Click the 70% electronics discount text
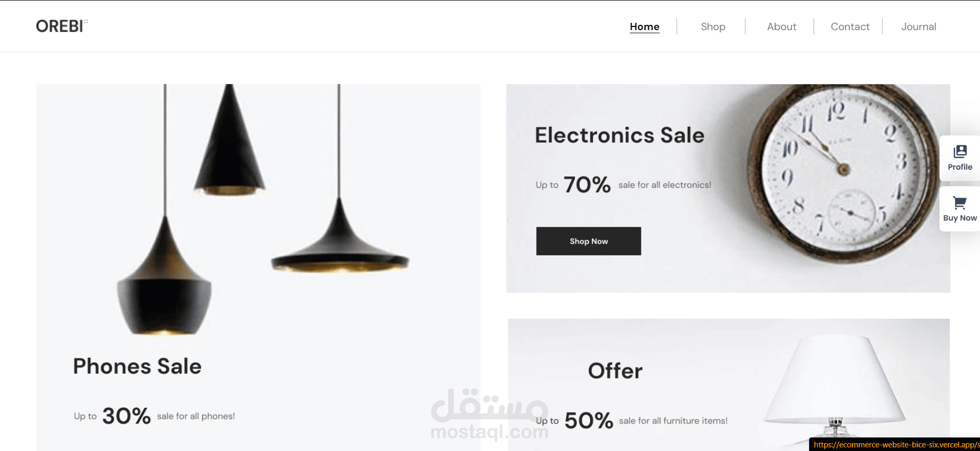 point(587,185)
